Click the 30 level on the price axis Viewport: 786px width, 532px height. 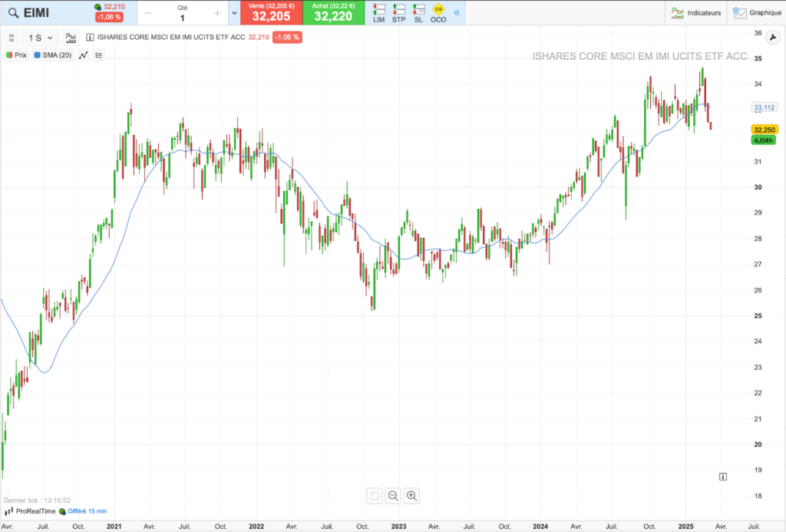758,187
